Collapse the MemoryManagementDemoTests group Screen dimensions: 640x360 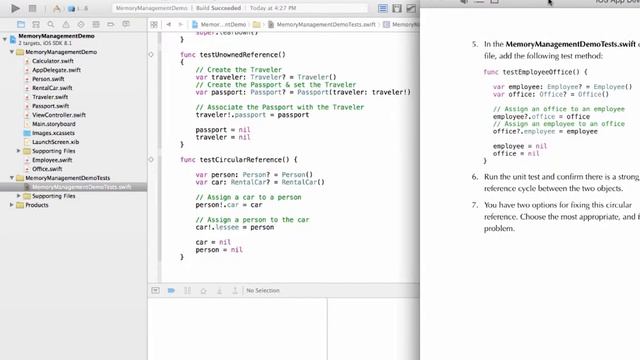click(x=12, y=178)
